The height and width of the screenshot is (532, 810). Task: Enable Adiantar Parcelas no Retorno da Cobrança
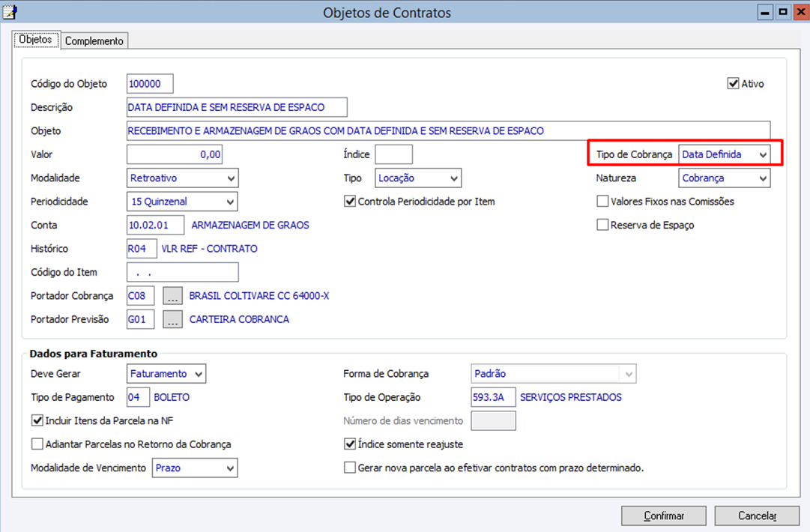[37, 444]
